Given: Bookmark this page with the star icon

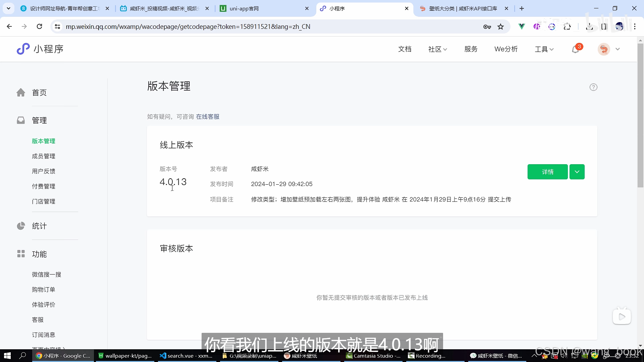Looking at the screenshot, I should click(500, 26).
